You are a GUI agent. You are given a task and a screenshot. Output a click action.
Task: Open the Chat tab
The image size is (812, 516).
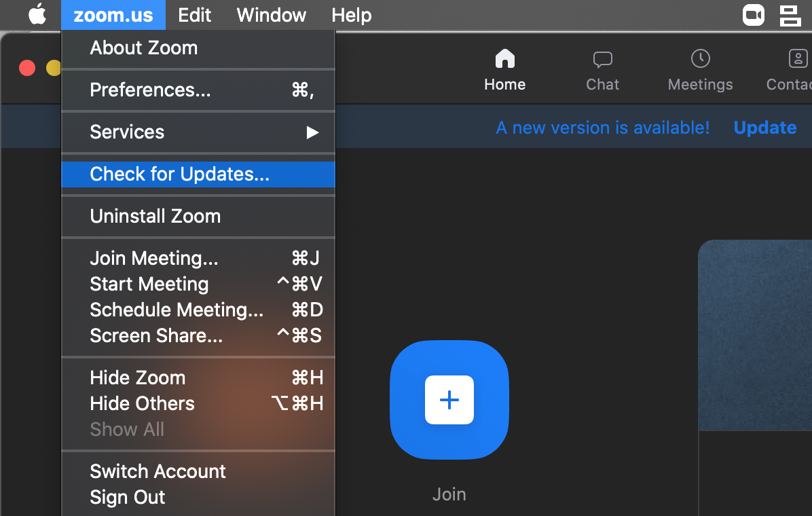[602, 71]
